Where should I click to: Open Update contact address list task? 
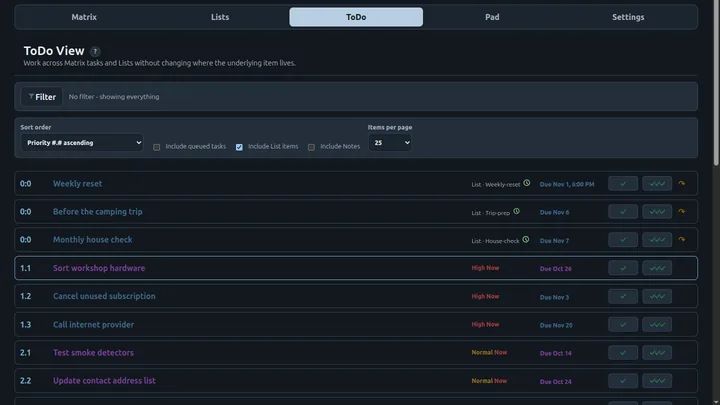[104, 381]
